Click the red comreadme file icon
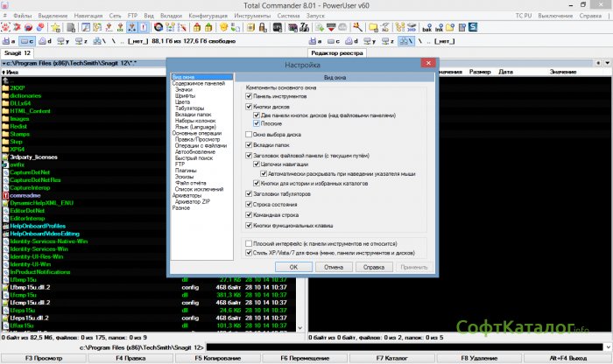 5,194
